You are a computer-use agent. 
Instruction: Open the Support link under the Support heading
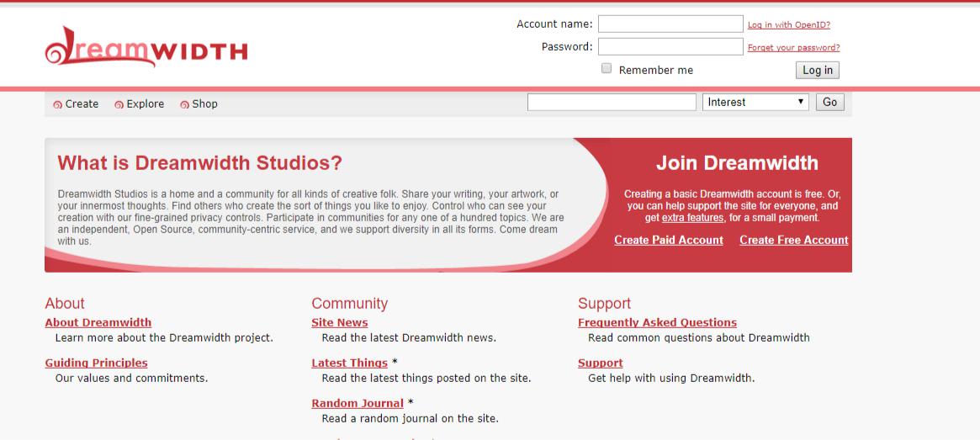(x=600, y=363)
